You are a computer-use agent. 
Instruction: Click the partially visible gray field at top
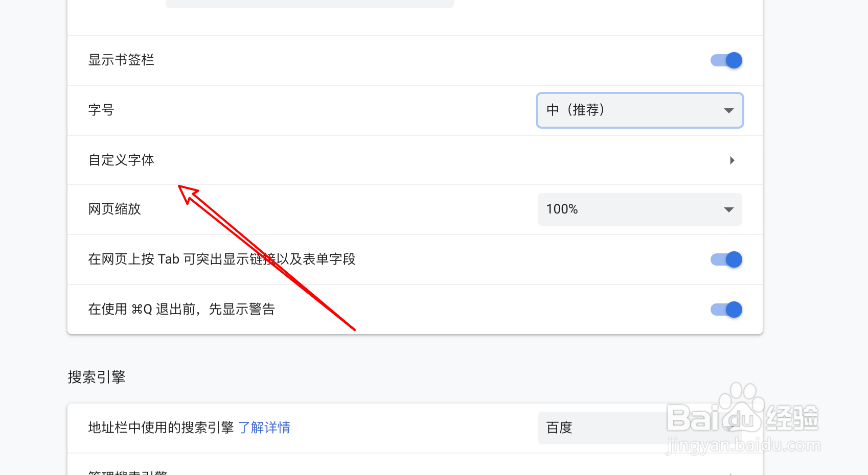(310, 4)
